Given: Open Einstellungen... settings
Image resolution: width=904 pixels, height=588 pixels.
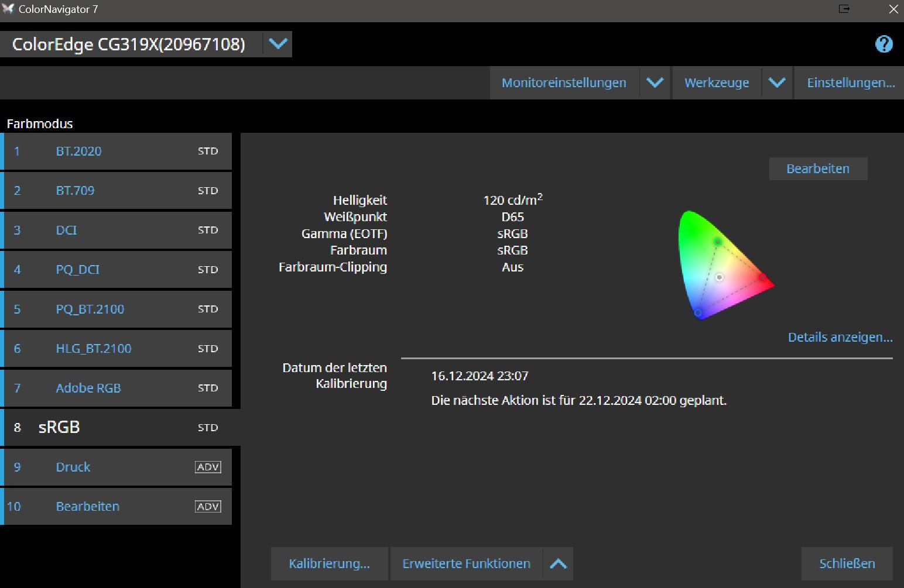Looking at the screenshot, I should (851, 82).
